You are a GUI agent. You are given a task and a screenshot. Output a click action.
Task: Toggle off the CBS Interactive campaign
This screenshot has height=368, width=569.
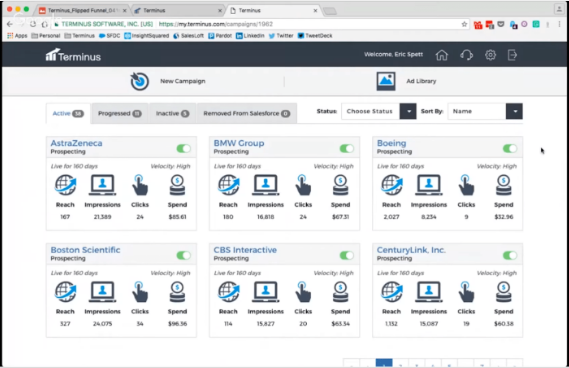(x=347, y=255)
